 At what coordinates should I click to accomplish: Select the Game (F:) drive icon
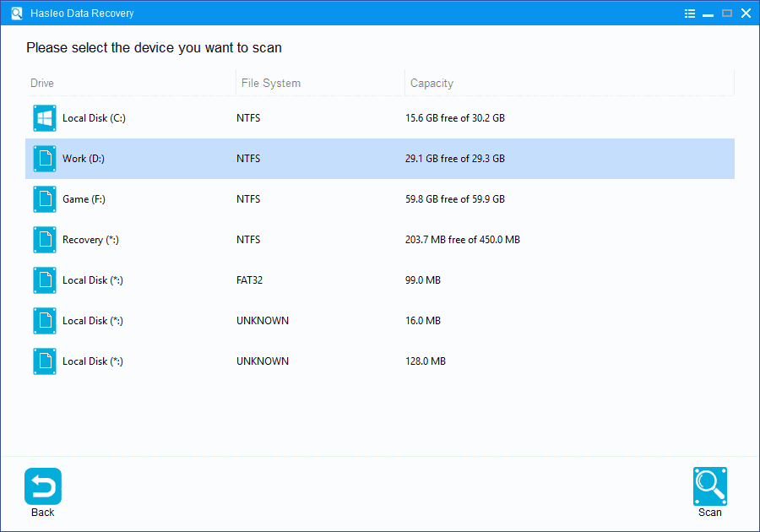click(44, 199)
